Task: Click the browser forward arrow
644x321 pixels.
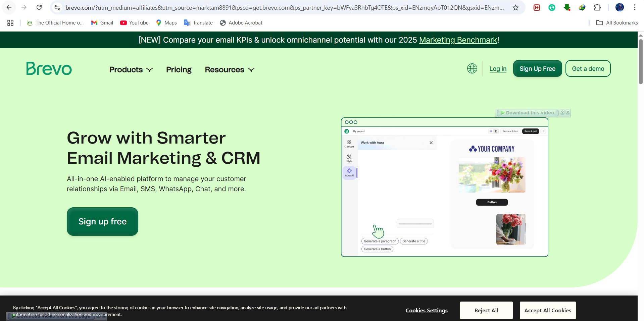Action: 24,7
